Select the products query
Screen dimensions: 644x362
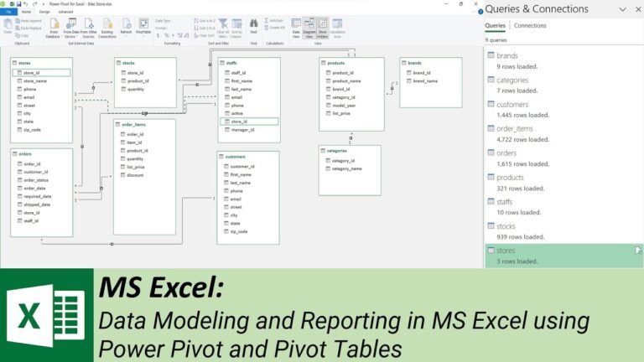coord(563,182)
